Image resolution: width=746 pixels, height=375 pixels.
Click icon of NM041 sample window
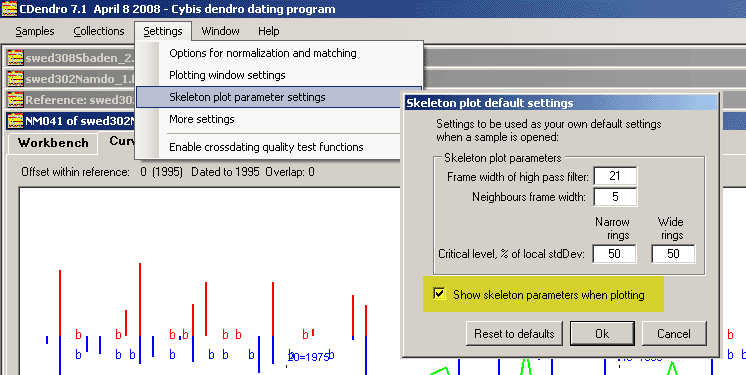click(15, 121)
